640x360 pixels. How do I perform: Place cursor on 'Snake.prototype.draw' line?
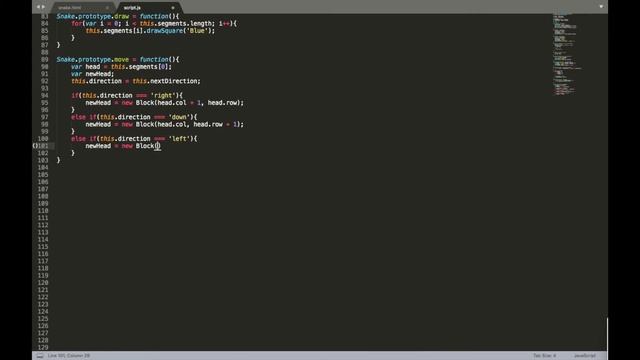pyautogui.click(x=118, y=16)
